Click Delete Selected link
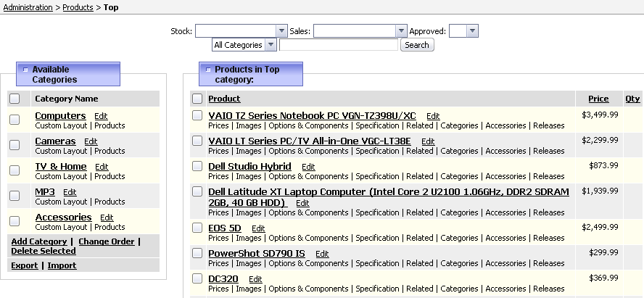The image size is (644, 298). [44, 251]
